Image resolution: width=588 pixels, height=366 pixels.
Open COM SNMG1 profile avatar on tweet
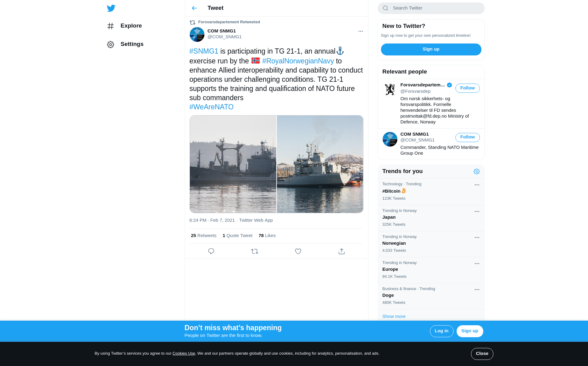(197, 35)
